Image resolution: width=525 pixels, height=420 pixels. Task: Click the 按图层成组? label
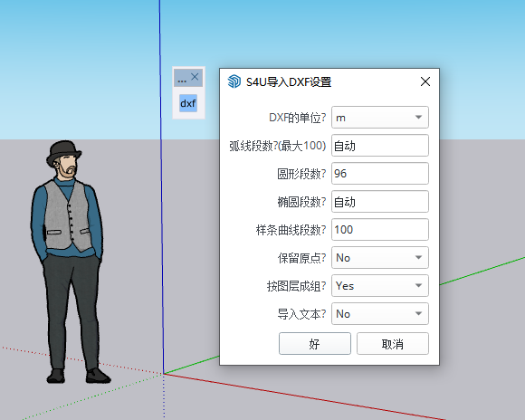tap(296, 286)
